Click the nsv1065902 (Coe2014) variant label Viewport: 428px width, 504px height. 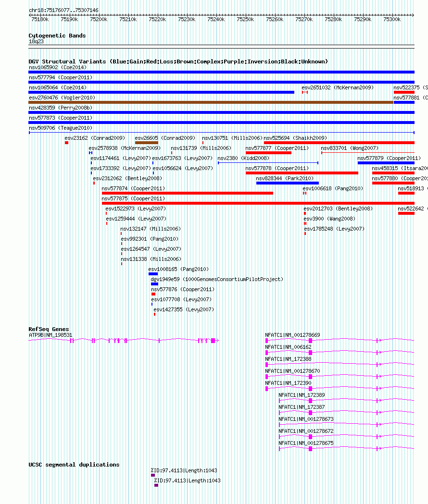pyautogui.click(x=58, y=67)
